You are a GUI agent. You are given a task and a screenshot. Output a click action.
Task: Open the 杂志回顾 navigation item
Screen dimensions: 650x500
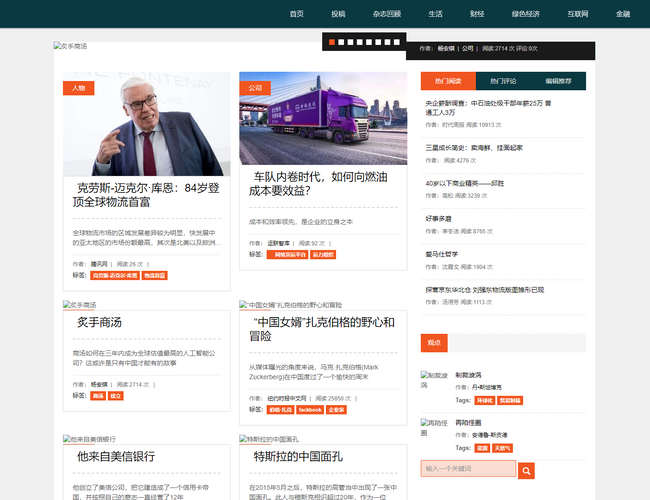coord(387,14)
